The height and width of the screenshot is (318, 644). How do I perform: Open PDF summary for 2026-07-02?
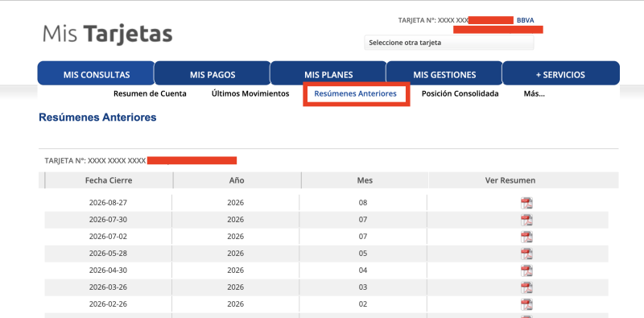[526, 237]
